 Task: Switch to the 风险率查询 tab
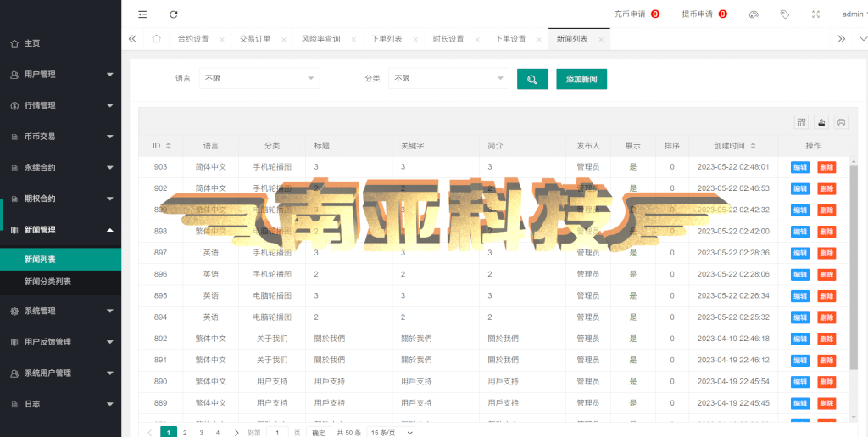[321, 39]
